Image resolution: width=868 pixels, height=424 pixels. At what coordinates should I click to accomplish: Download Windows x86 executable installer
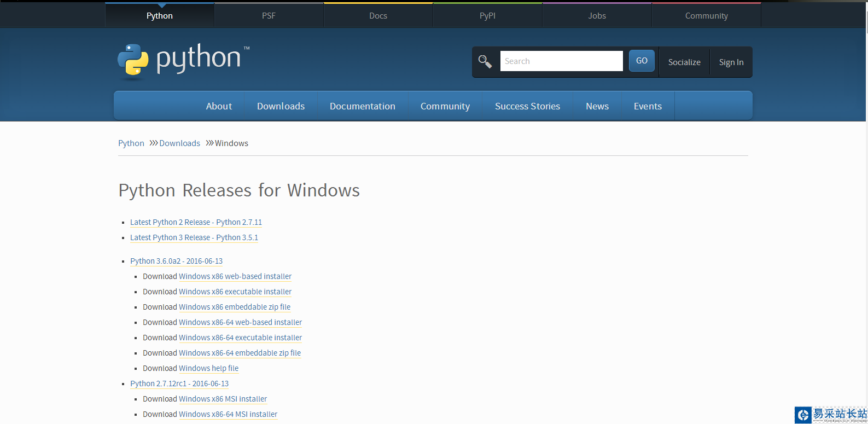235,292
